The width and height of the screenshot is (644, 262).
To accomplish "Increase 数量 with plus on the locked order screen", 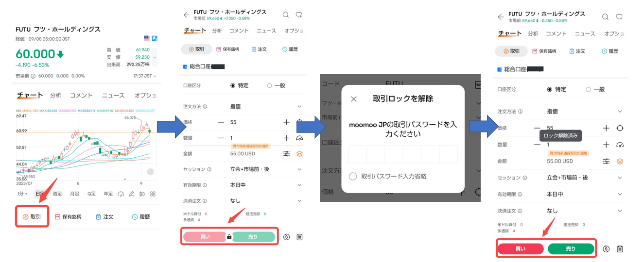I will point(286,138).
